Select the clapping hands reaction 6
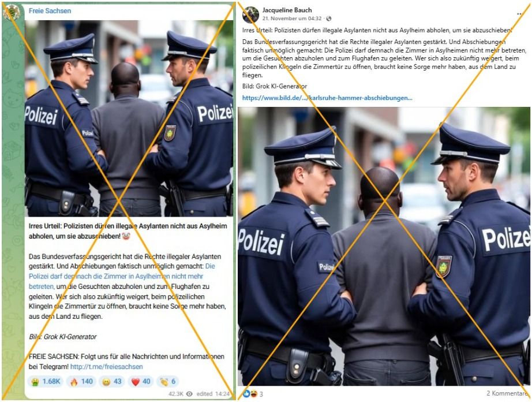The height and width of the screenshot is (402, 532). pyautogui.click(x=167, y=381)
